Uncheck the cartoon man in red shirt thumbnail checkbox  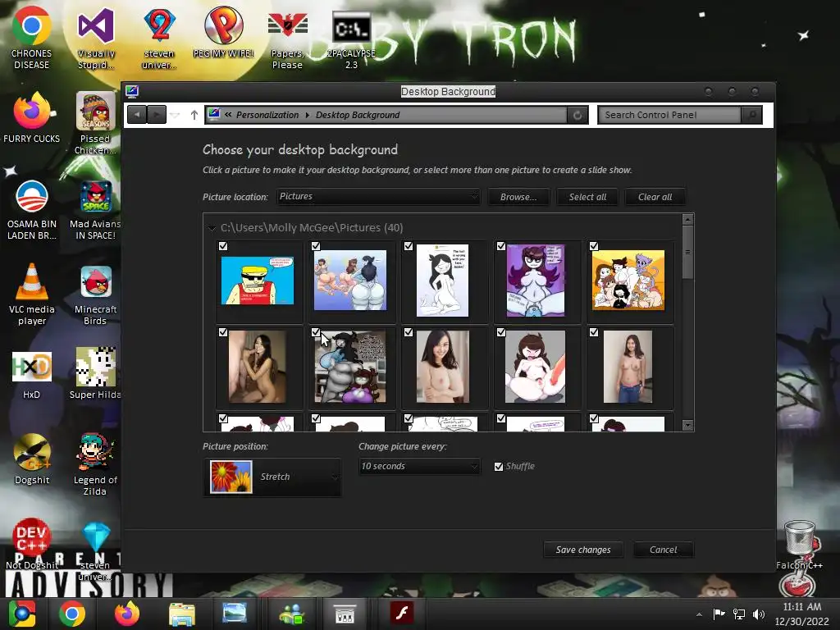(x=223, y=246)
